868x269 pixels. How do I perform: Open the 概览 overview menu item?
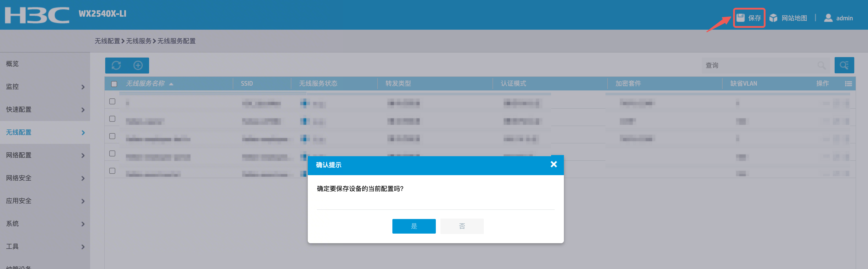click(x=45, y=64)
